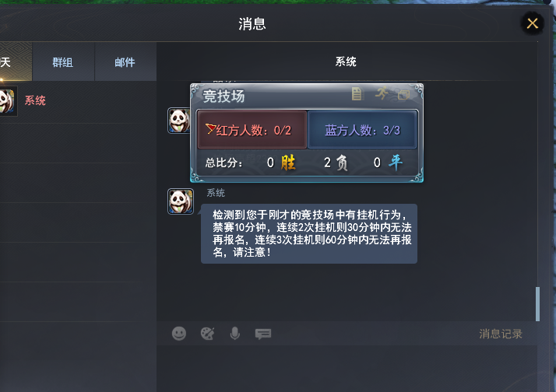Click the 总比分 total score row
This screenshot has width=556, height=392.
tap(306, 163)
